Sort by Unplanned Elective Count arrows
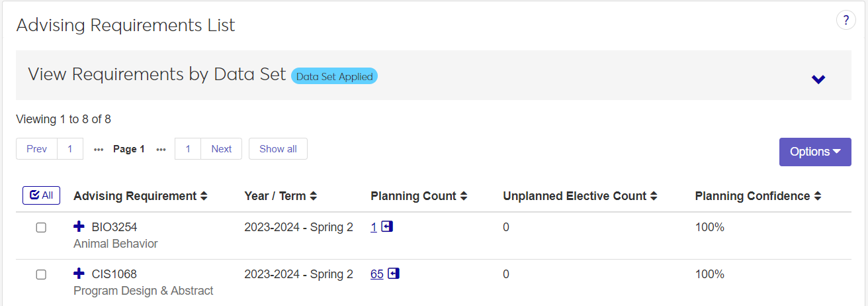868x306 pixels. coord(654,196)
